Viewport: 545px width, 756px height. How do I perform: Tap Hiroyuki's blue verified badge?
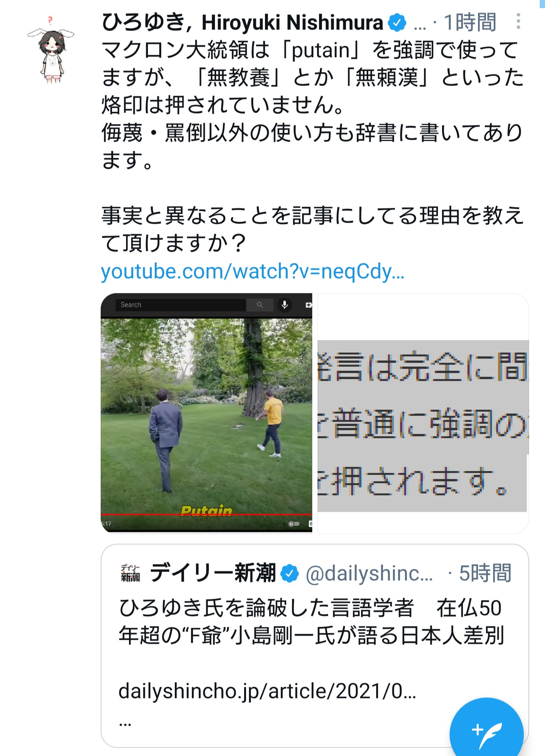click(x=397, y=22)
